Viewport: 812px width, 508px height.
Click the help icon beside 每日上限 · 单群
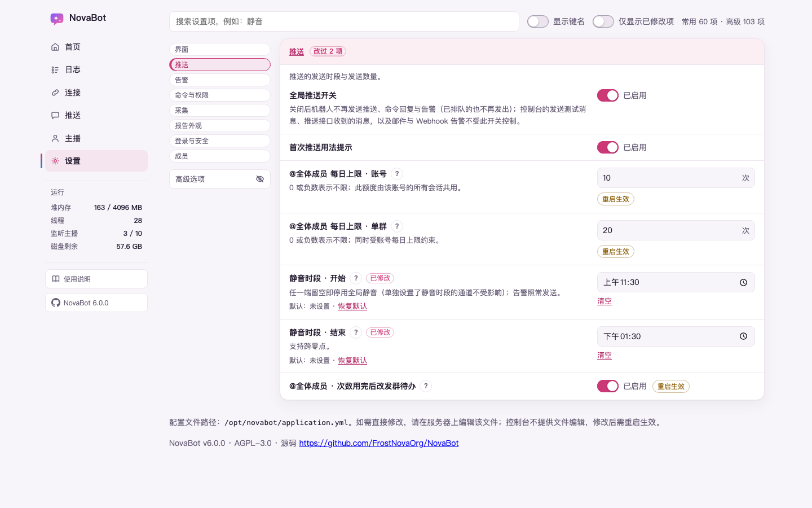tap(397, 226)
